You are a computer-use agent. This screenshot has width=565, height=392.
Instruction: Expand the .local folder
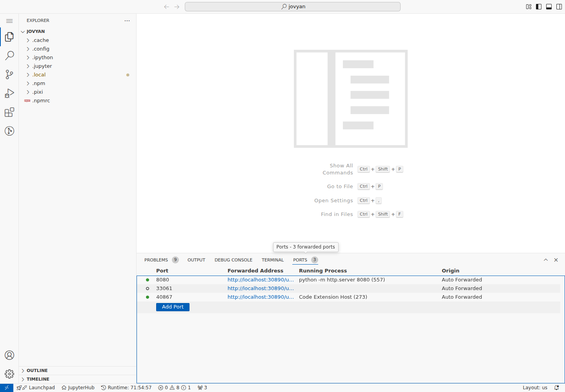pos(77,74)
